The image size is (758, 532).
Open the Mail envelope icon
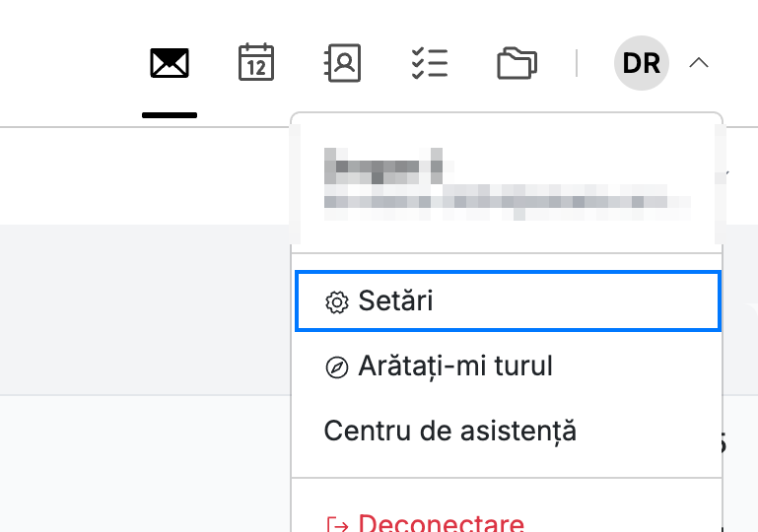170,63
